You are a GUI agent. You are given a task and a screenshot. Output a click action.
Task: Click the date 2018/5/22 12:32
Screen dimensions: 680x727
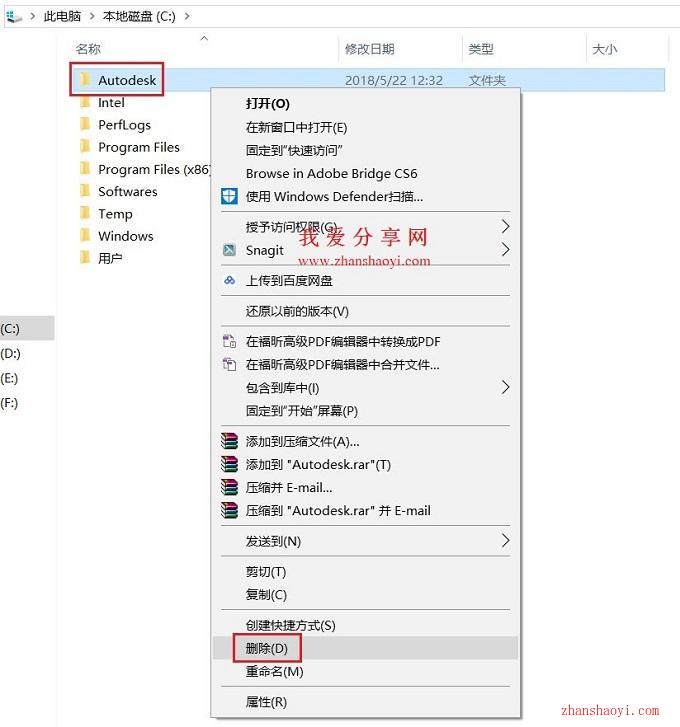(394, 80)
